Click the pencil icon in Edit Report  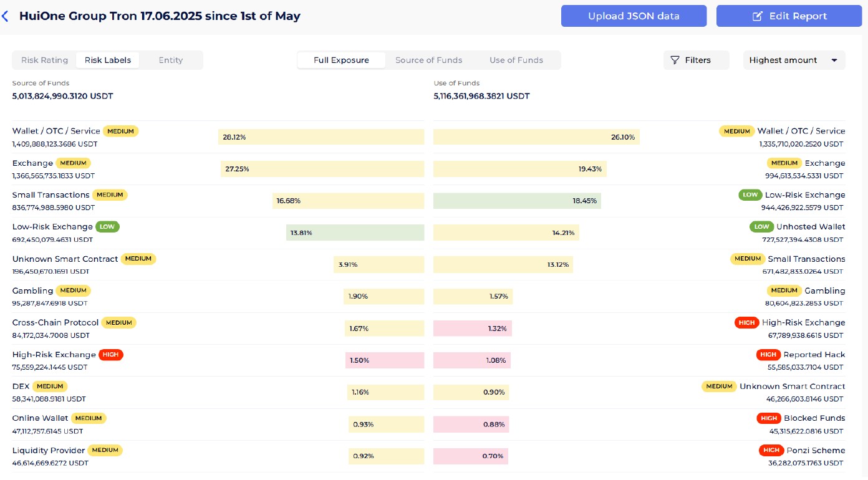(x=758, y=16)
